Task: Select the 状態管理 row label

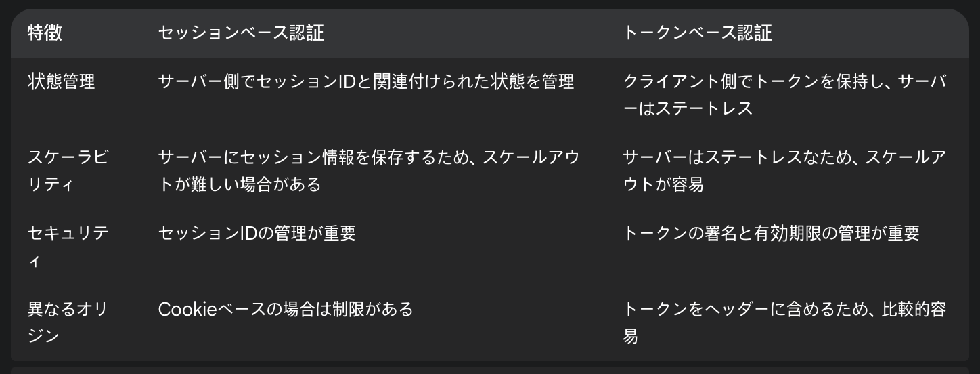Action: [x=62, y=81]
